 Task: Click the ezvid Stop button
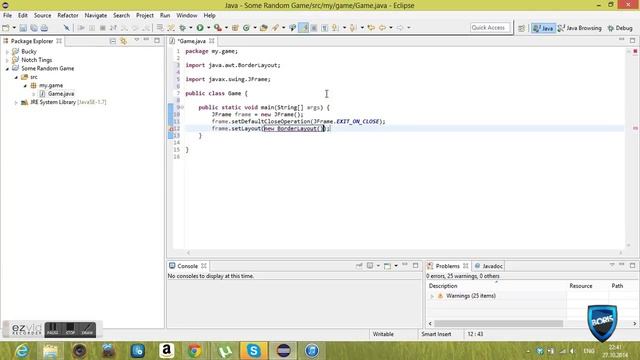coord(70,329)
